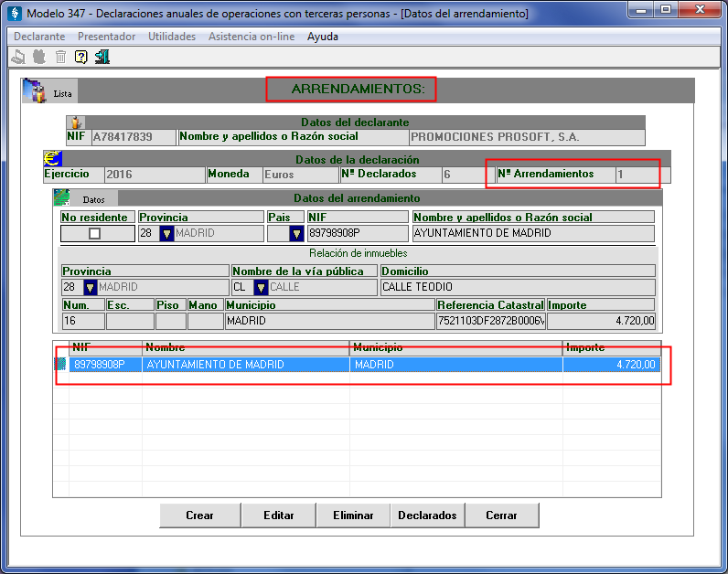Click the Lista panel icon
Image resolution: width=728 pixels, height=574 pixels.
pos(34,90)
